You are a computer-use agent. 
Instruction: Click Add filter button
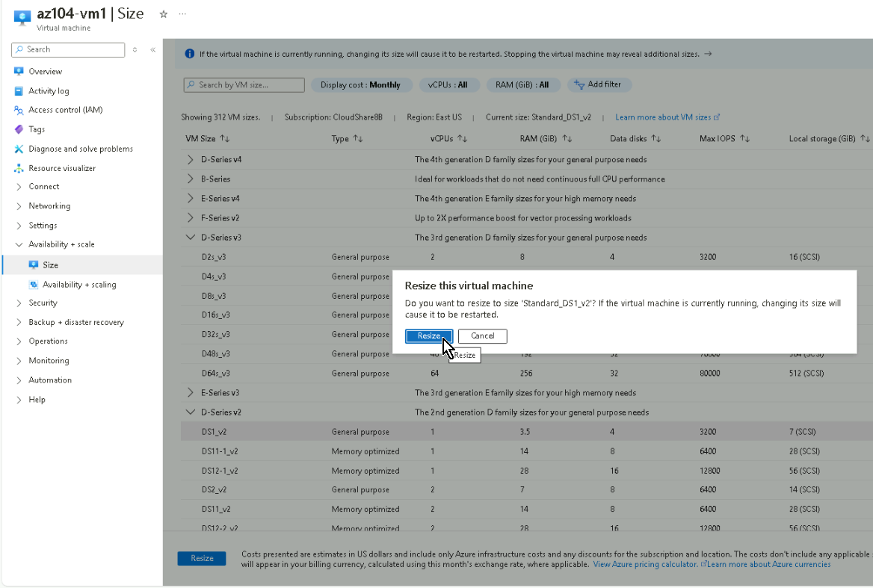(x=598, y=84)
